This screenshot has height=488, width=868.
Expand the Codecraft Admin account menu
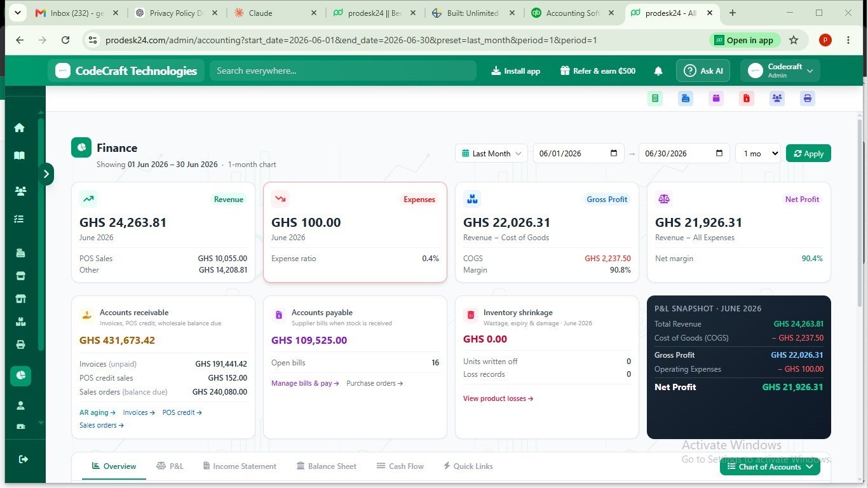780,71
